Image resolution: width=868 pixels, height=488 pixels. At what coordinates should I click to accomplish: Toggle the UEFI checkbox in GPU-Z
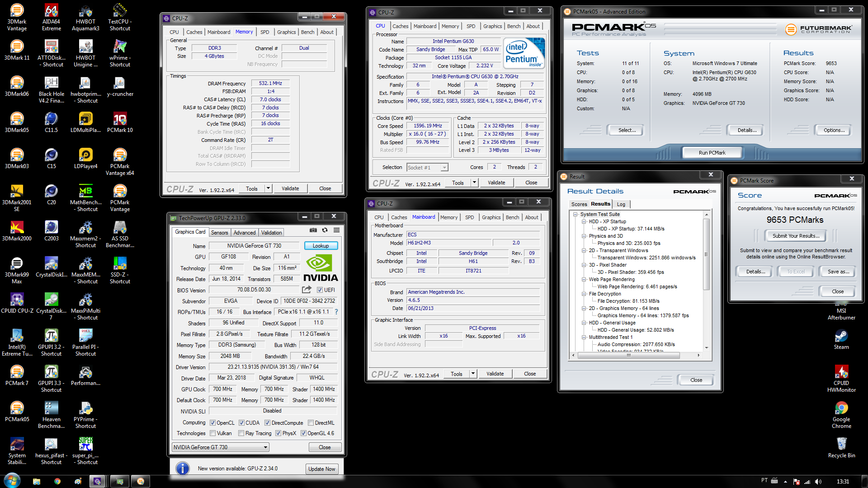320,290
